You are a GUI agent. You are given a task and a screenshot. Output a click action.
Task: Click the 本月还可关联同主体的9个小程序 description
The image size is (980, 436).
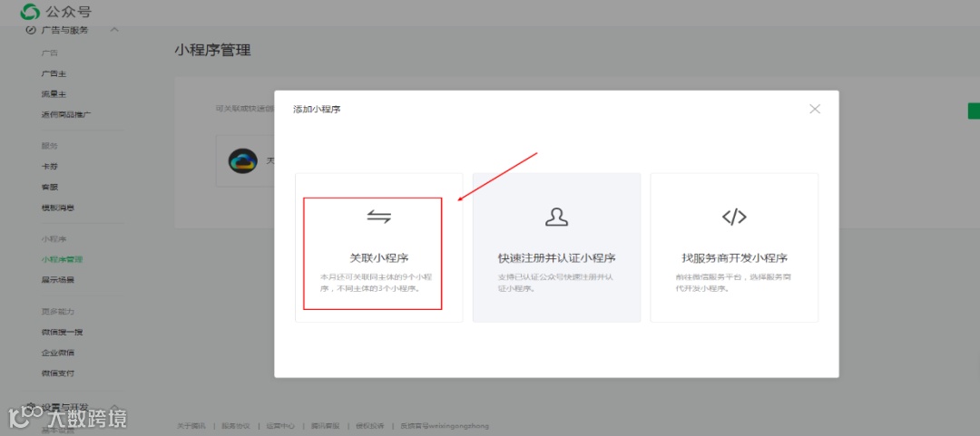pyautogui.click(x=378, y=283)
